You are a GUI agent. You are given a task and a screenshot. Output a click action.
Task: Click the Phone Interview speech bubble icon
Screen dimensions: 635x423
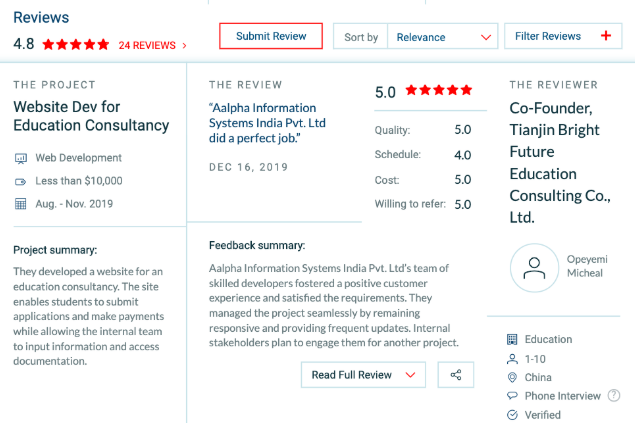tap(513, 396)
